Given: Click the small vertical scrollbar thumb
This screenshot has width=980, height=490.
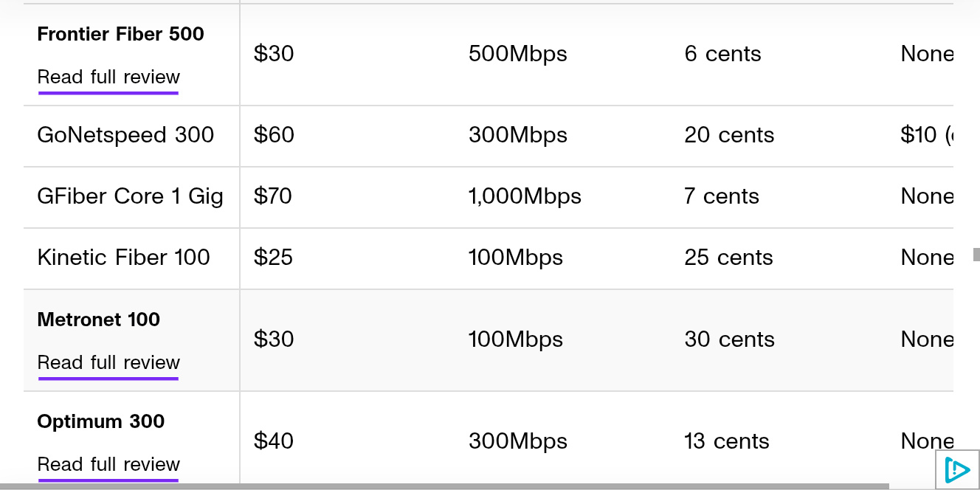Looking at the screenshot, I should click(x=976, y=255).
